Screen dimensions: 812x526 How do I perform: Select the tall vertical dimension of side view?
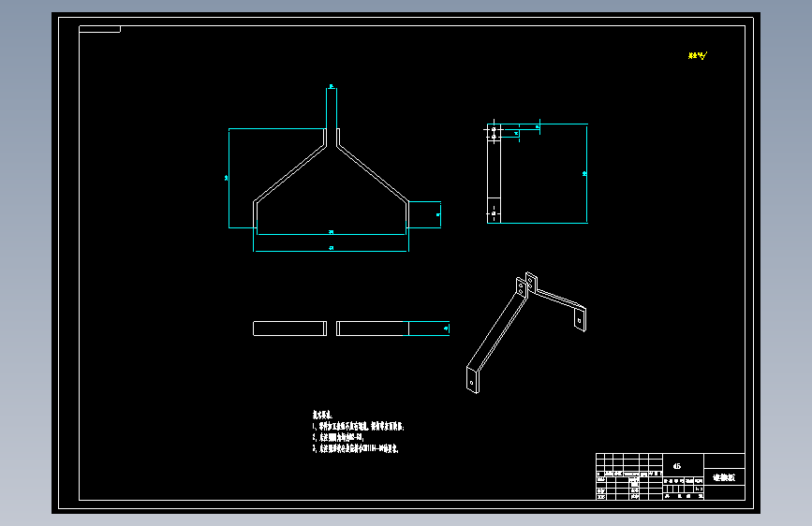click(x=585, y=173)
